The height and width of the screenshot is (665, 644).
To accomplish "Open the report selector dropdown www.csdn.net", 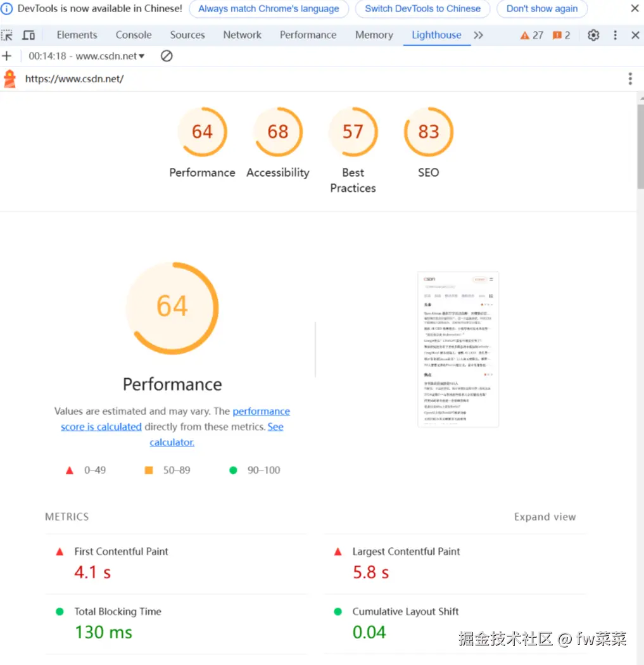I will coord(87,56).
